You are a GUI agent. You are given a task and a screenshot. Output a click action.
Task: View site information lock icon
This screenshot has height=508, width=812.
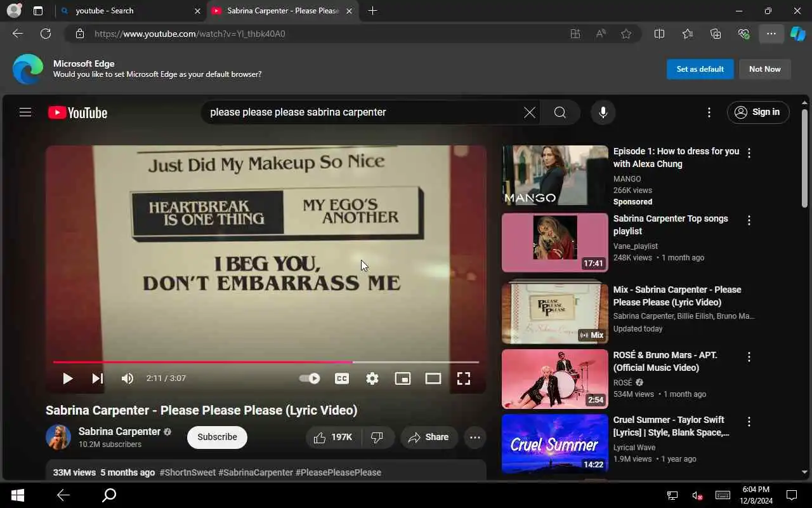point(80,34)
